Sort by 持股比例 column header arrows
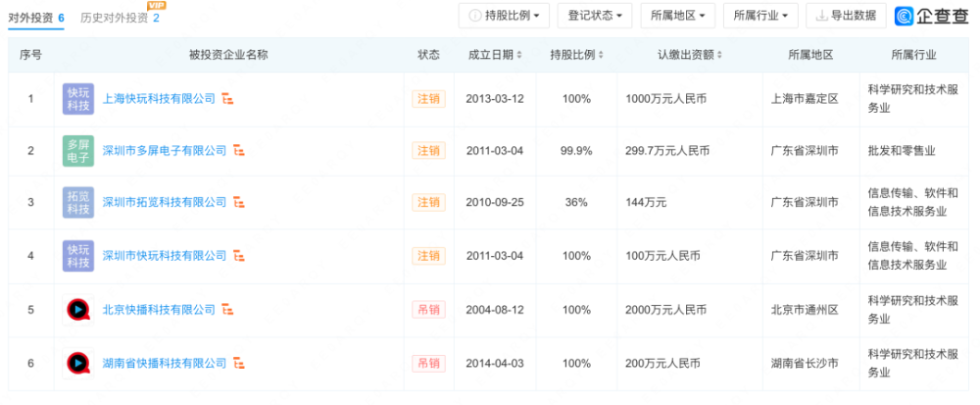The width and height of the screenshot is (980, 405). pos(601,55)
